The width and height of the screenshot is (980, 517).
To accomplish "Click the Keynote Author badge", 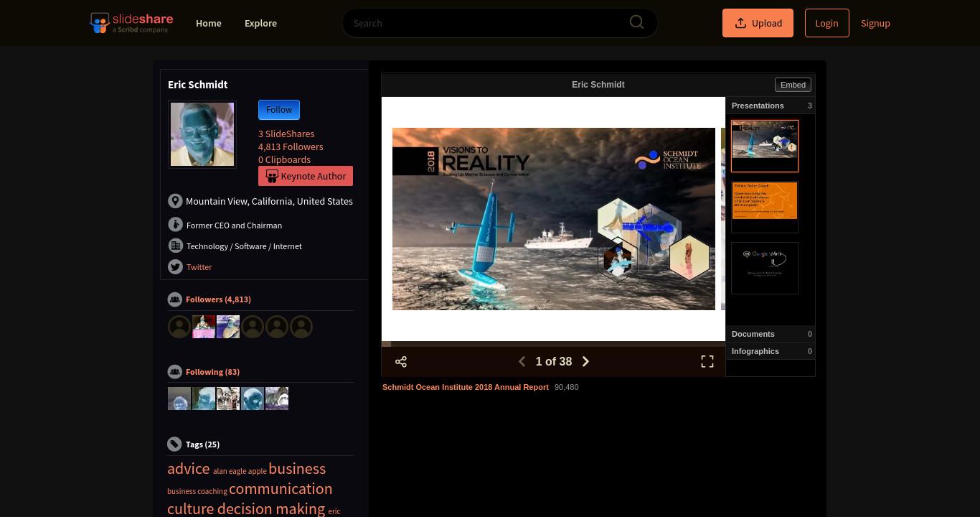I will click(306, 176).
